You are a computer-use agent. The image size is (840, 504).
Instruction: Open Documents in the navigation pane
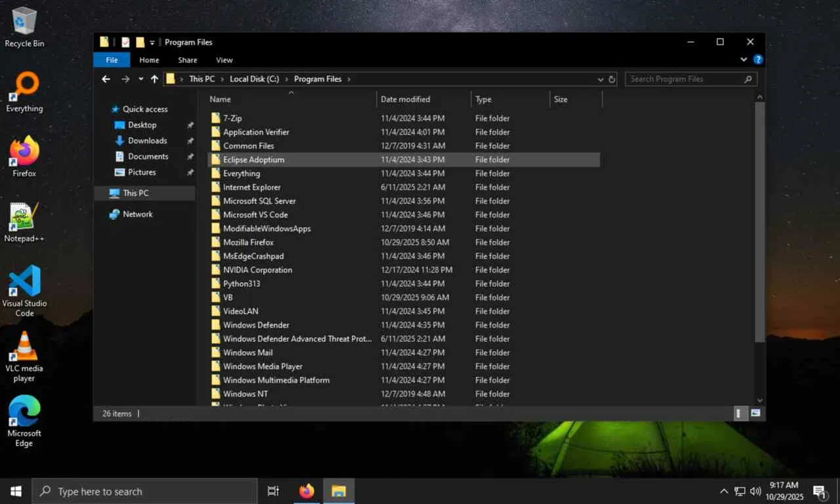point(148,156)
